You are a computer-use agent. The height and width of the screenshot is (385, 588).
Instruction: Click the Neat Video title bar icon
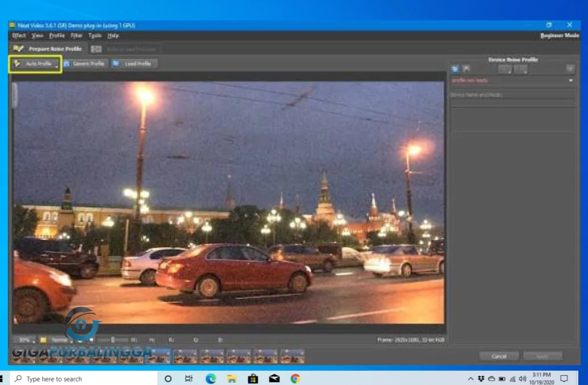coord(13,25)
